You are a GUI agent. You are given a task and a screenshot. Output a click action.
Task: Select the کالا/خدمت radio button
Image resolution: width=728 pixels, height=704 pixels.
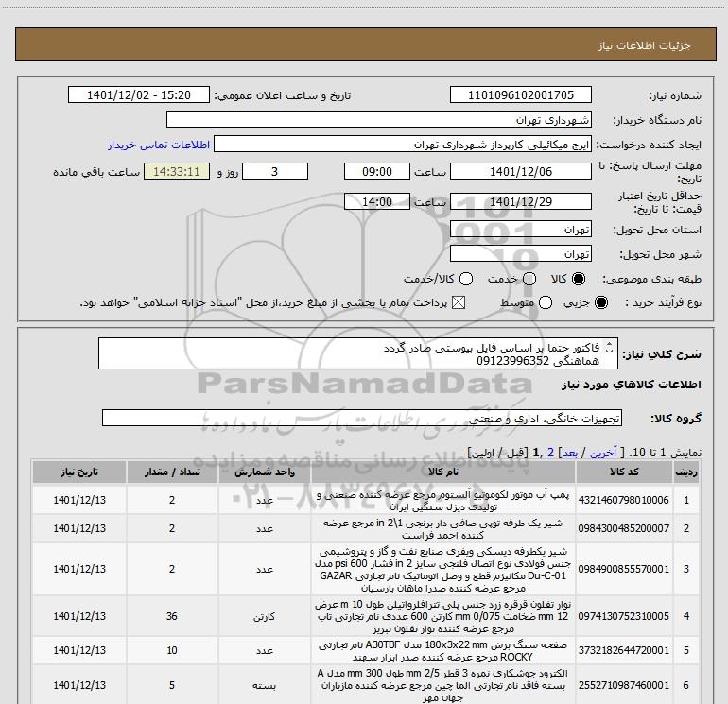tap(466, 279)
